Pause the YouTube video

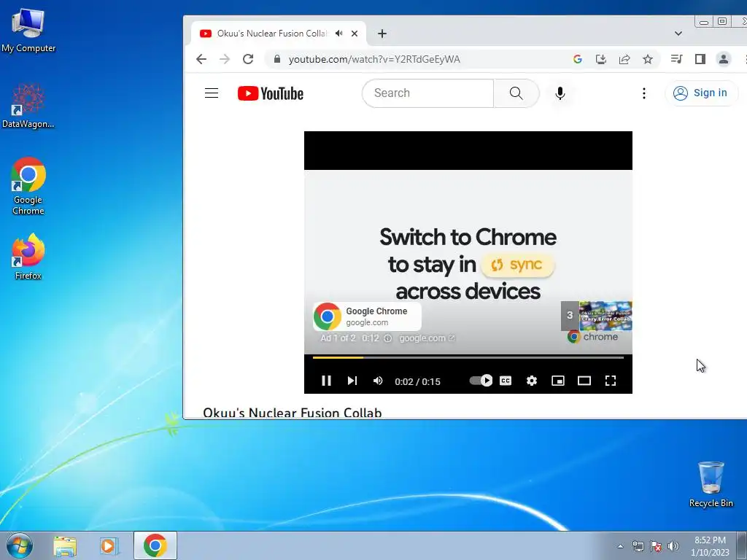(x=326, y=381)
